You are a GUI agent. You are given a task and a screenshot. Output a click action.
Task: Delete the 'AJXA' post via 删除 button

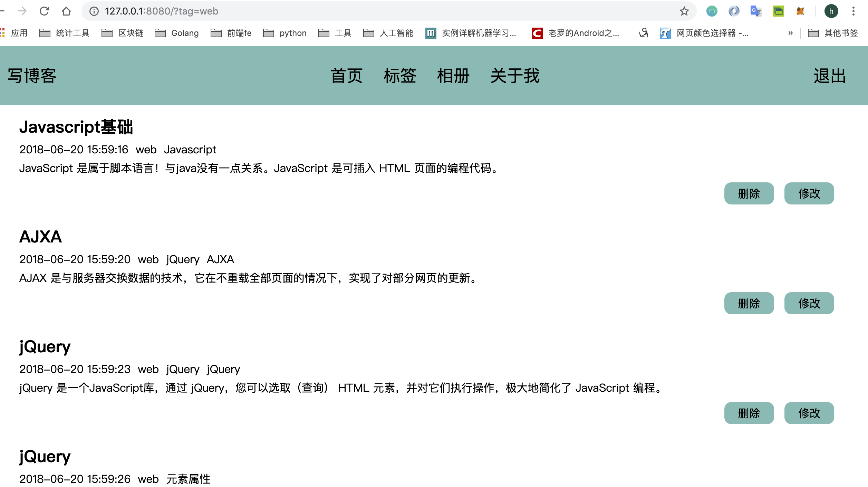point(749,303)
